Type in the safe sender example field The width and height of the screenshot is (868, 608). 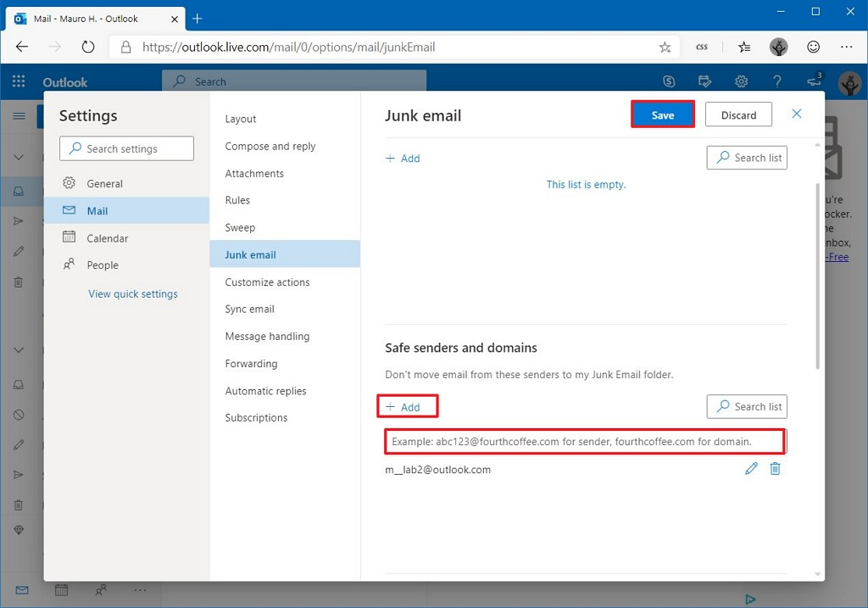coord(583,442)
